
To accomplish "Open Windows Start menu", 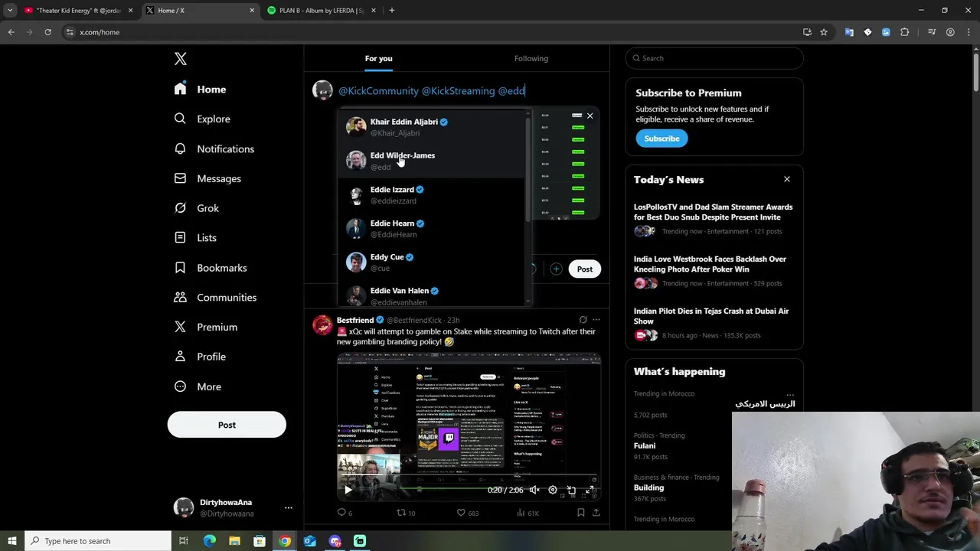I will pyautogui.click(x=11, y=541).
